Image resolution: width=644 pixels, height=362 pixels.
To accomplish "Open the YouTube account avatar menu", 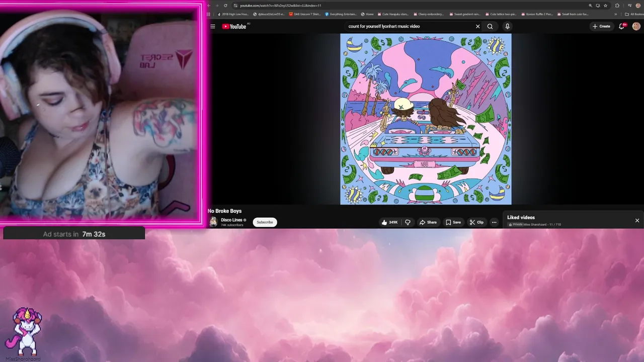I will [636, 26].
